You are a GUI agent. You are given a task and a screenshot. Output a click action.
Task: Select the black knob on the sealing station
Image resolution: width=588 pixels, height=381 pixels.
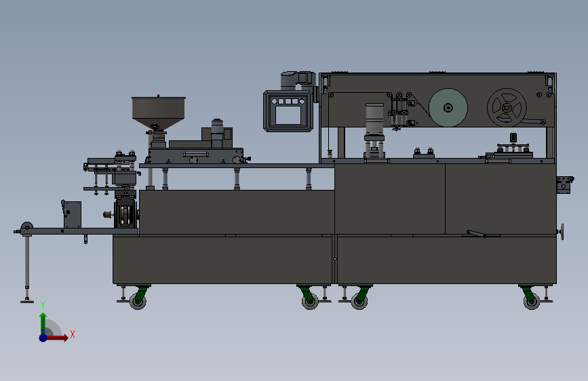pos(513,137)
